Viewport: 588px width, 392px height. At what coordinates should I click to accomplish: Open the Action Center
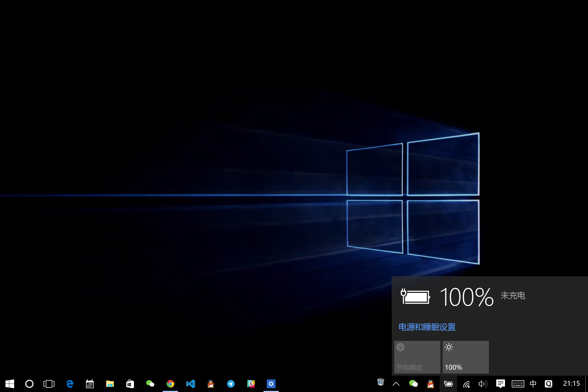point(501,384)
